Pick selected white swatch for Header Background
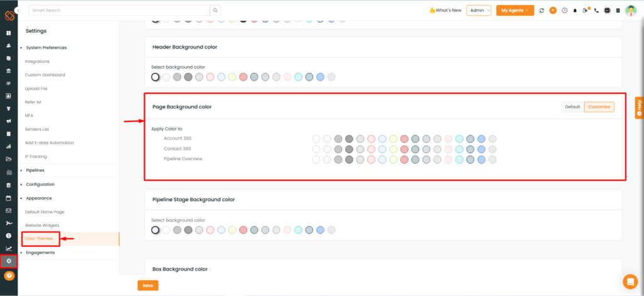Image resolution: width=644 pixels, height=296 pixels. 155,77
